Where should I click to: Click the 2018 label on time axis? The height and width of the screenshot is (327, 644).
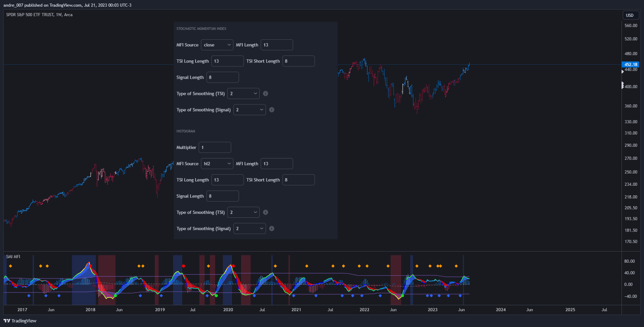point(91,310)
